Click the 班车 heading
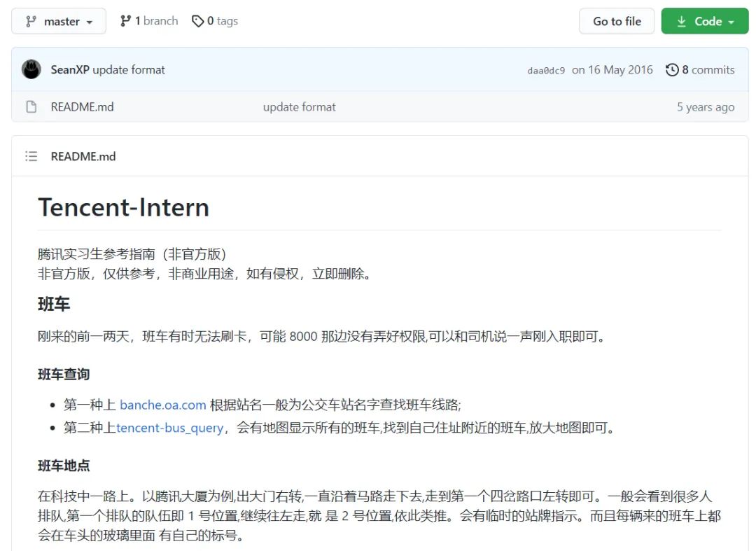 pos(54,304)
